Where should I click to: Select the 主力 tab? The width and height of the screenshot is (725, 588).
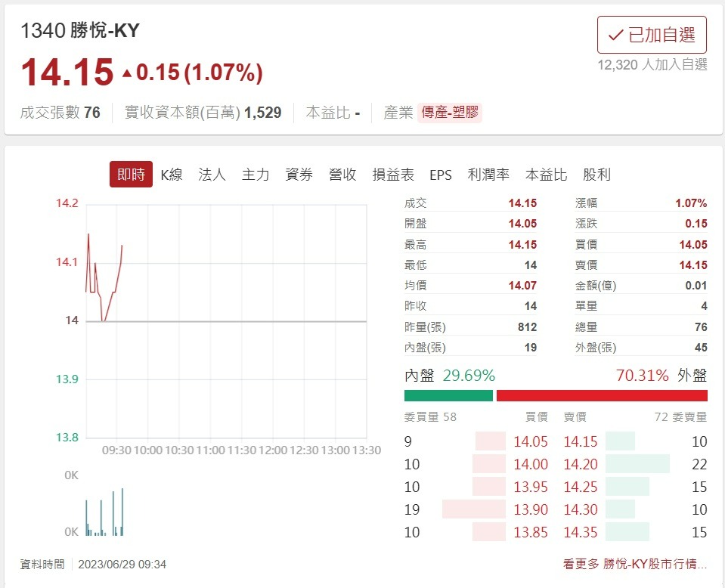pyautogui.click(x=255, y=175)
